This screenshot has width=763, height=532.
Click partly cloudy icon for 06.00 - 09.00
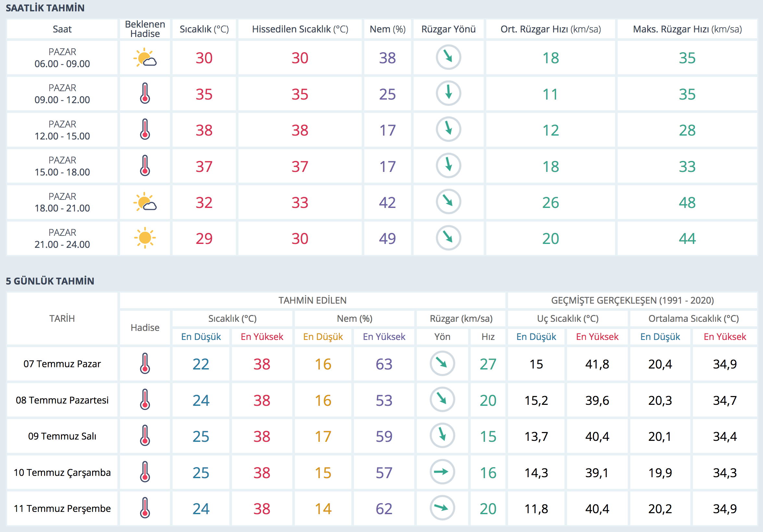point(145,58)
